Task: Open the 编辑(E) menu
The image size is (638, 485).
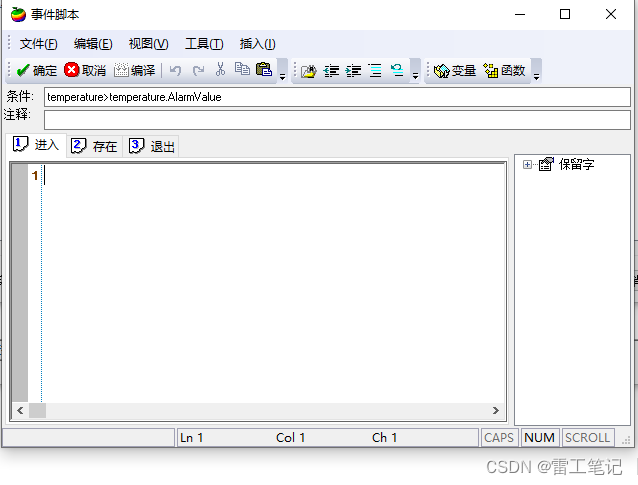Action: point(93,44)
